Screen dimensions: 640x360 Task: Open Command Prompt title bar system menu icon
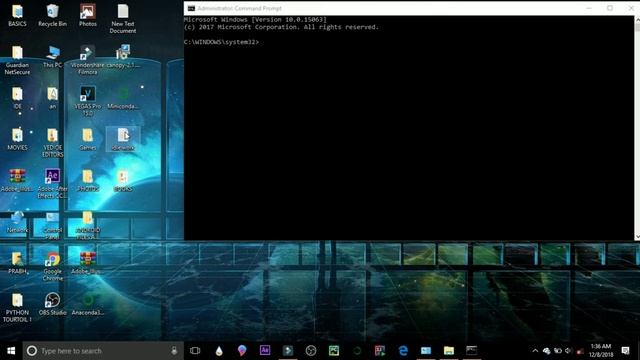[x=191, y=8]
